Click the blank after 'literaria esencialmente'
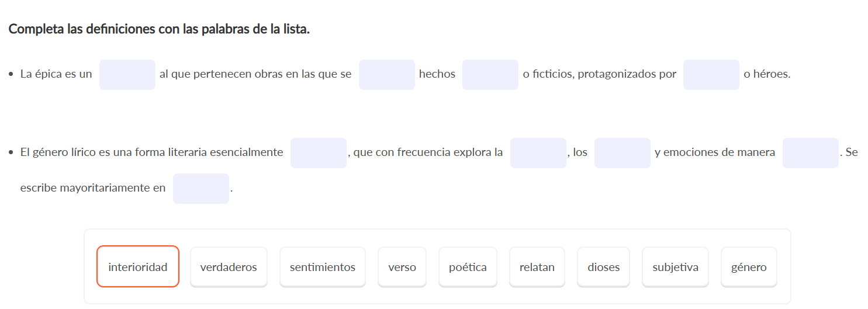The width and height of the screenshot is (868, 309). coord(319,153)
